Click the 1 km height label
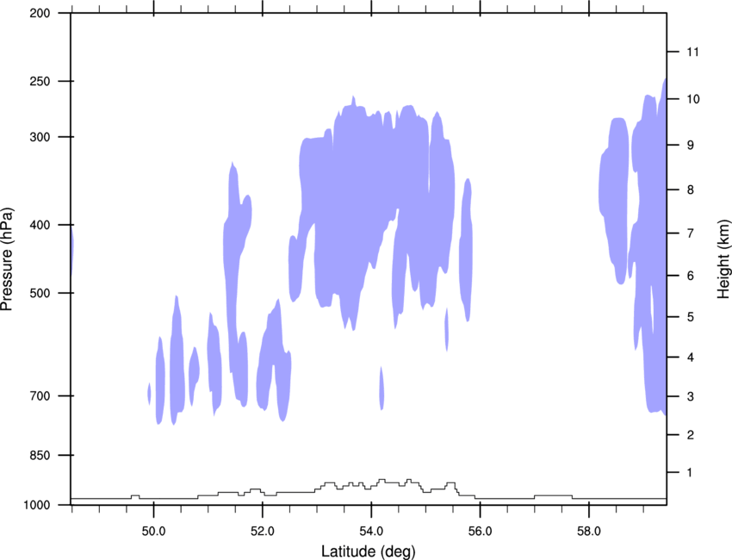Viewport: 732px width, 560px height. tap(690, 473)
